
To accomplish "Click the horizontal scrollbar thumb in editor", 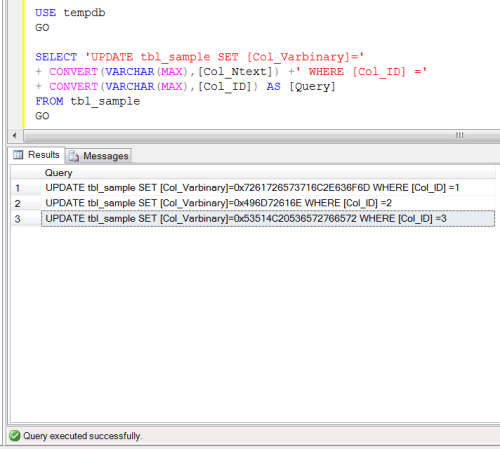I will click(x=262, y=136).
